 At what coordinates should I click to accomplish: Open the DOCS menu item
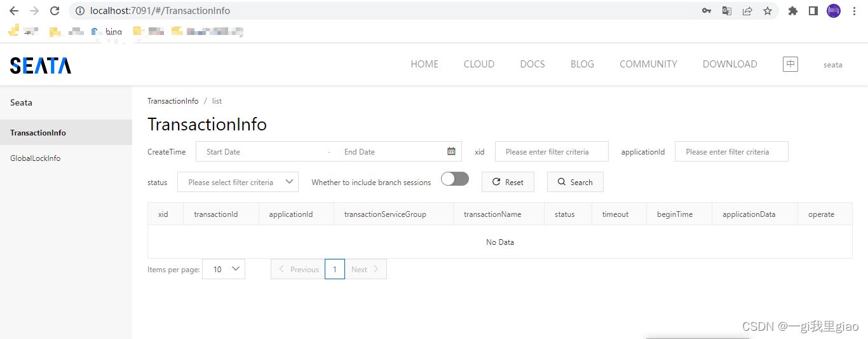(x=532, y=64)
